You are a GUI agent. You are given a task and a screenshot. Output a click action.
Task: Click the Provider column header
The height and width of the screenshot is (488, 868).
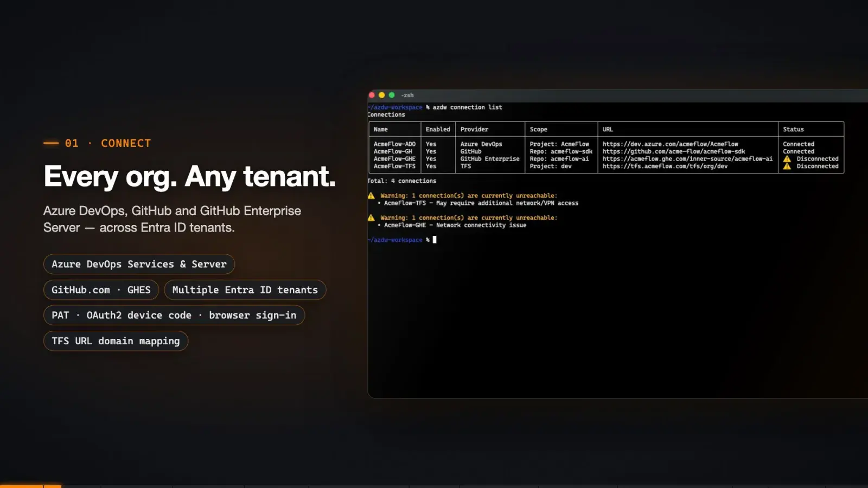click(x=474, y=130)
